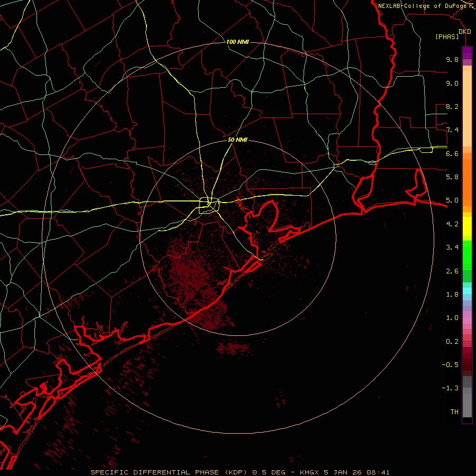Screen dimensions: 476x476
Task: Click the [PHAS] unit label
Action: (447, 37)
